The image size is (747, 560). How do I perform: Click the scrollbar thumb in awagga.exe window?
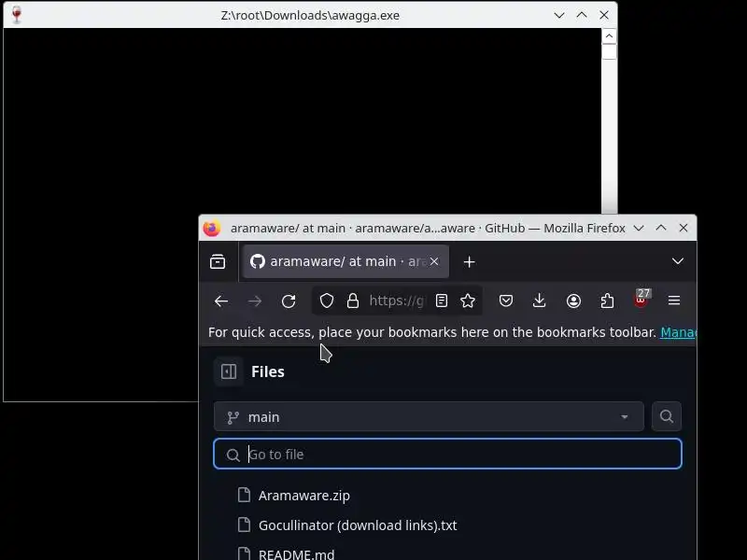click(x=609, y=52)
